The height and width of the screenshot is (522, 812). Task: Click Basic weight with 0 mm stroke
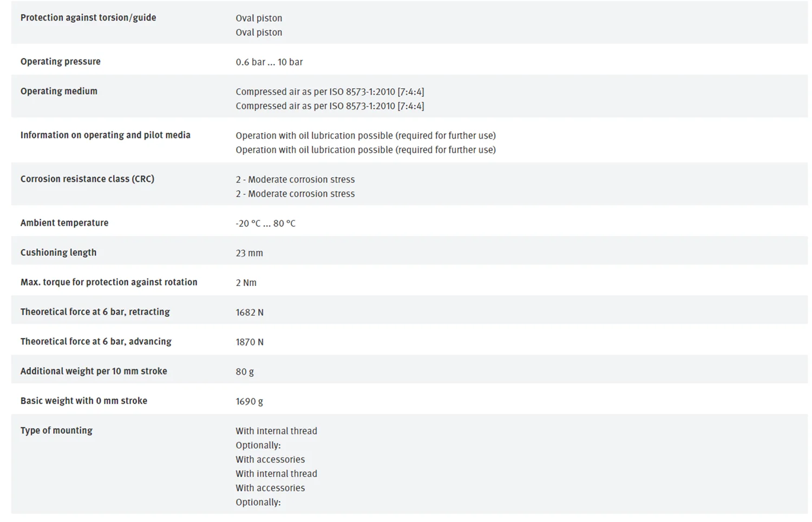(x=84, y=401)
